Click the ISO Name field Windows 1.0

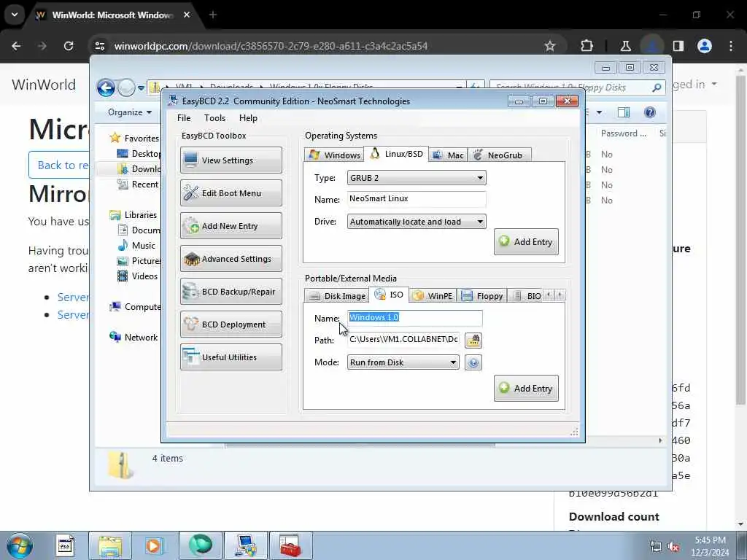click(x=414, y=318)
